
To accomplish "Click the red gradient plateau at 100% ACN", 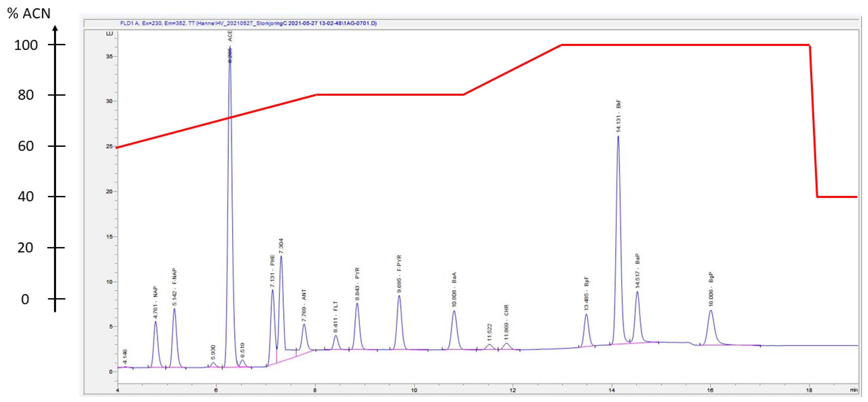I will click(x=685, y=45).
